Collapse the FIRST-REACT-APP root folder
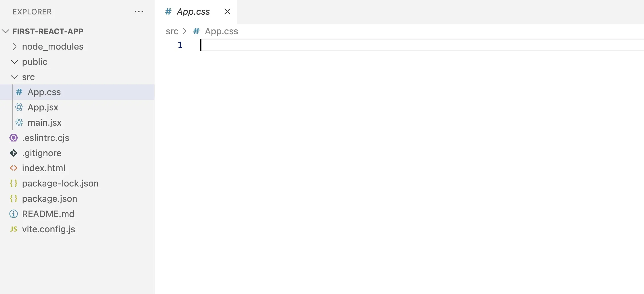644x294 pixels. pyautogui.click(x=5, y=31)
